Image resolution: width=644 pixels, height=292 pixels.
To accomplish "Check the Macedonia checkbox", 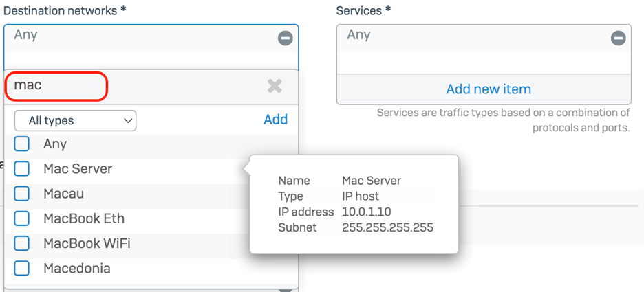I will [x=22, y=268].
